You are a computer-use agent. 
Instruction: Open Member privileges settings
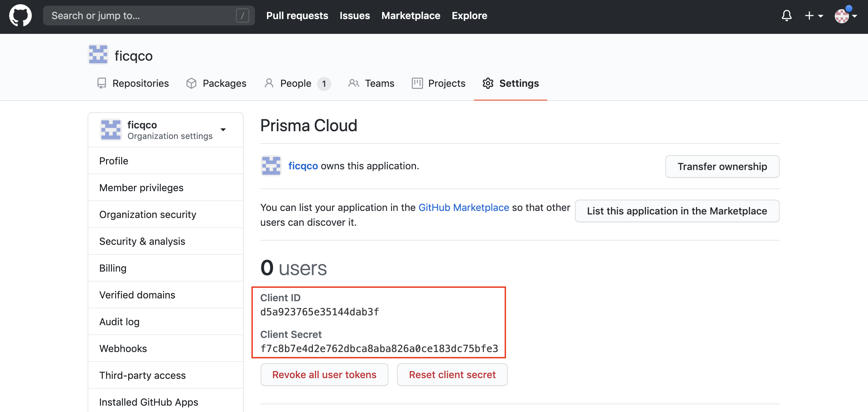point(166,188)
